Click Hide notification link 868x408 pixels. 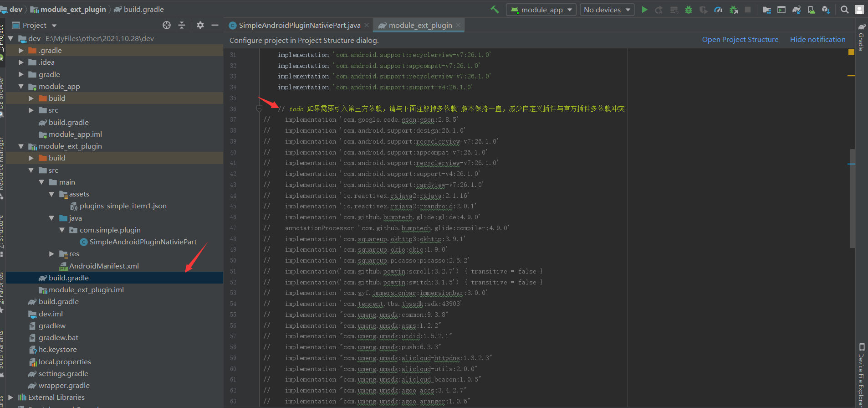(817, 40)
